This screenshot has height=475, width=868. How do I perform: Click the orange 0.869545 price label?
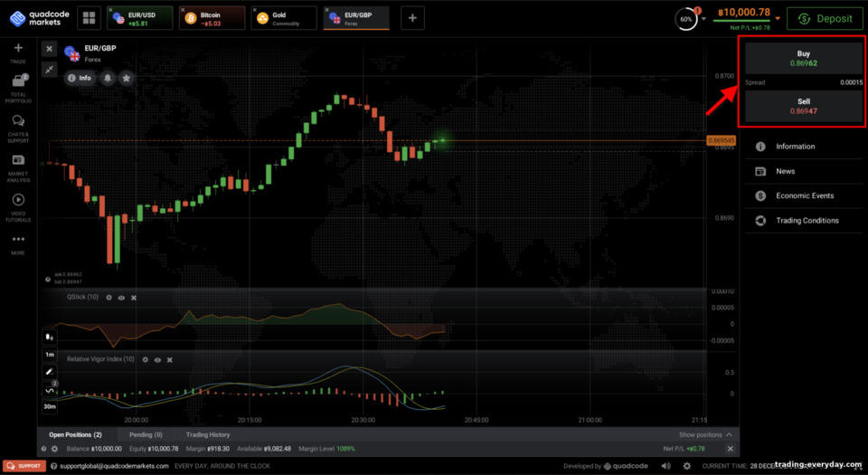(x=722, y=140)
